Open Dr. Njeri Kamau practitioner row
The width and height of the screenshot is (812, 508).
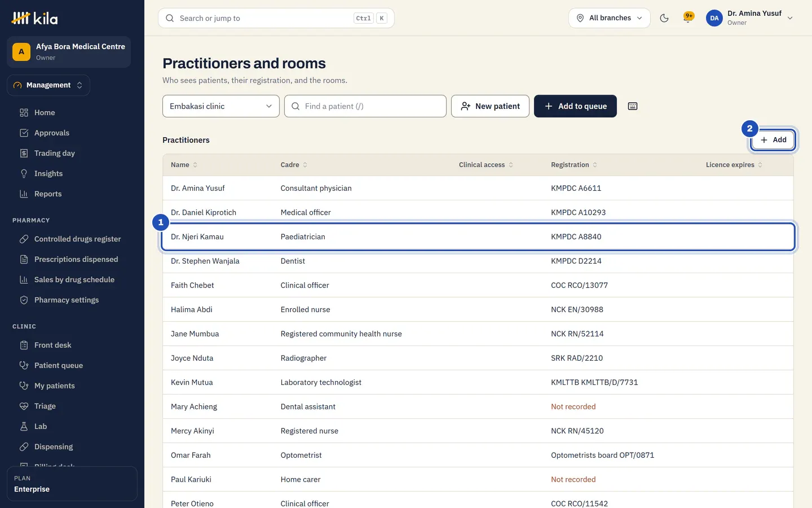tap(478, 237)
